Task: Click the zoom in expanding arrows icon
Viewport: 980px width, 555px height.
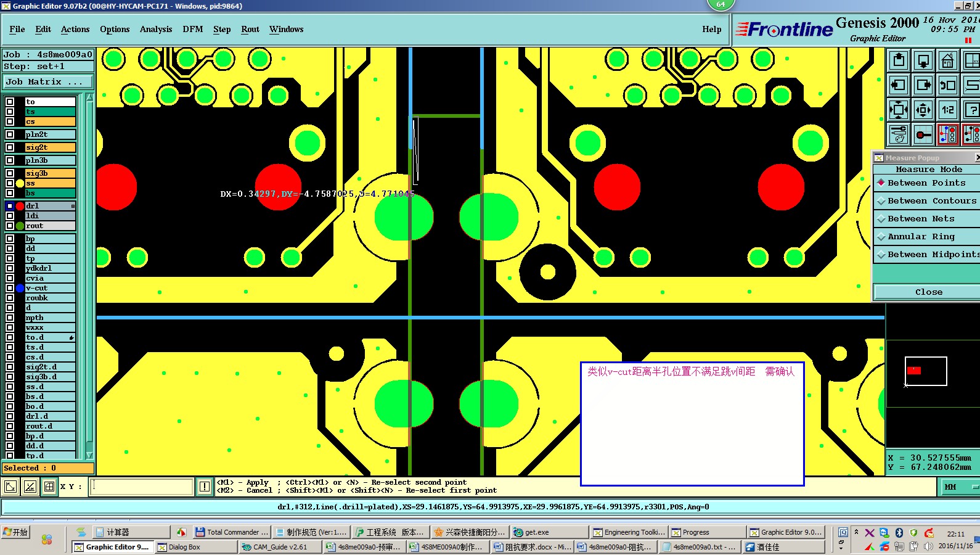Action: coord(899,110)
